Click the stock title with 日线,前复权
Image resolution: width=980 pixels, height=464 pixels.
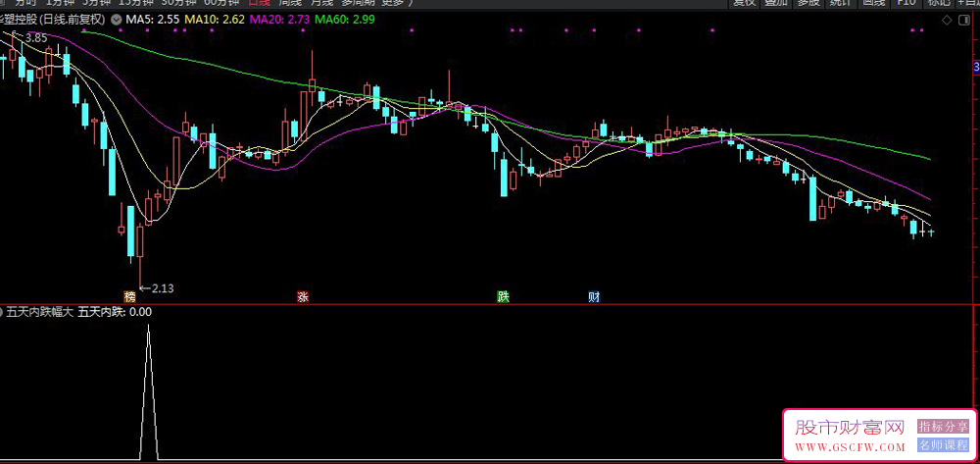[x=53, y=20]
